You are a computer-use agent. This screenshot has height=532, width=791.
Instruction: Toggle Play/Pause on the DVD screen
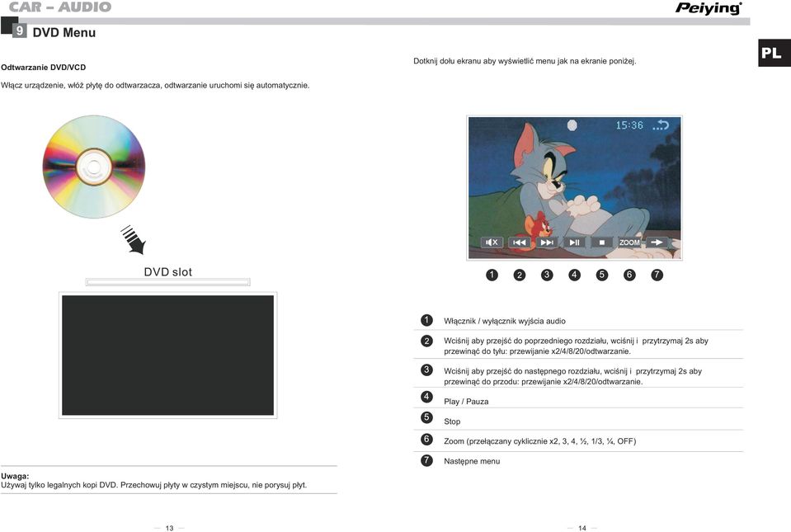pos(575,242)
